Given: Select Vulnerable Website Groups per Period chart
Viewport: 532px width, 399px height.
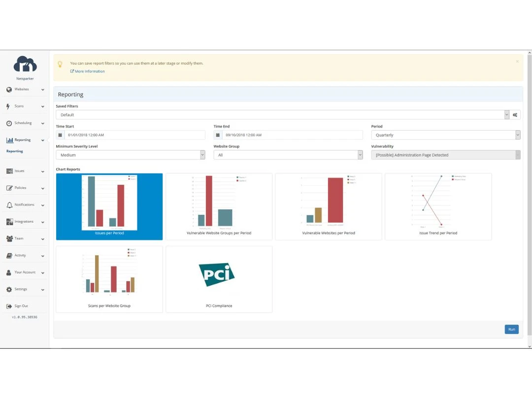Looking at the screenshot, I should 219,206.
